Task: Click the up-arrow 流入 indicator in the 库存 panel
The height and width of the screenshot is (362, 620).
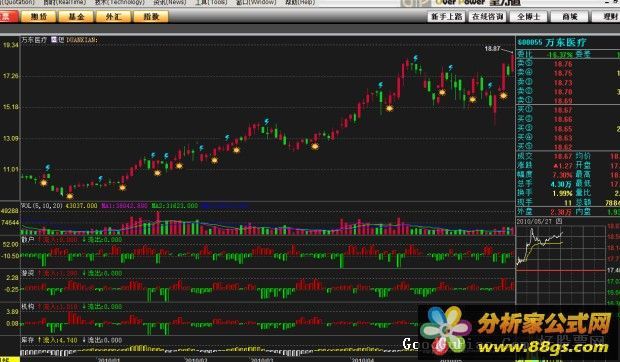Action: pos(58,340)
